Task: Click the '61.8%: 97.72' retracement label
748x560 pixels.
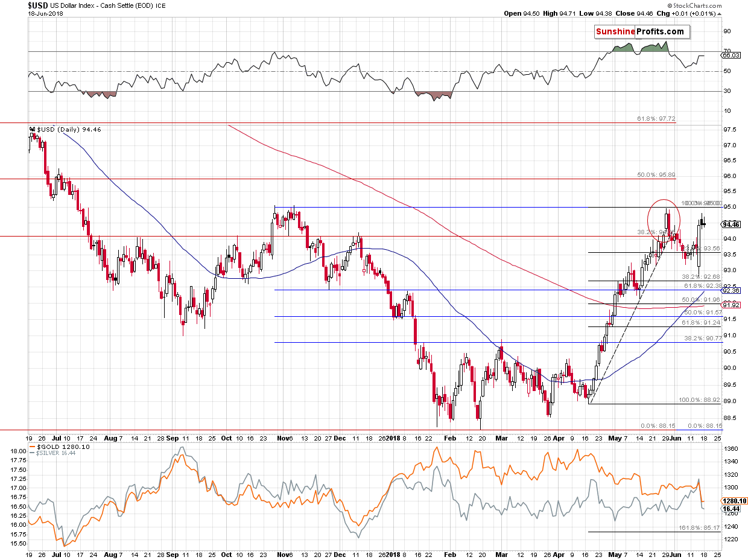Action: tap(657, 119)
